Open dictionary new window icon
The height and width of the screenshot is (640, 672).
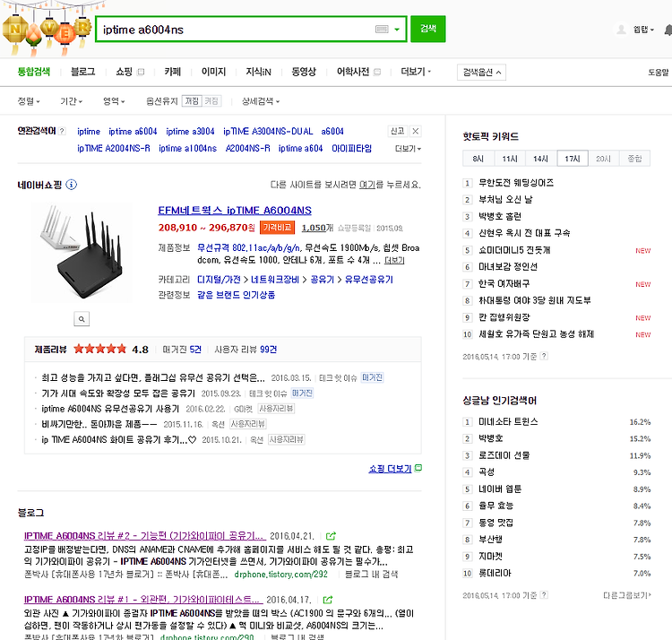[377, 72]
